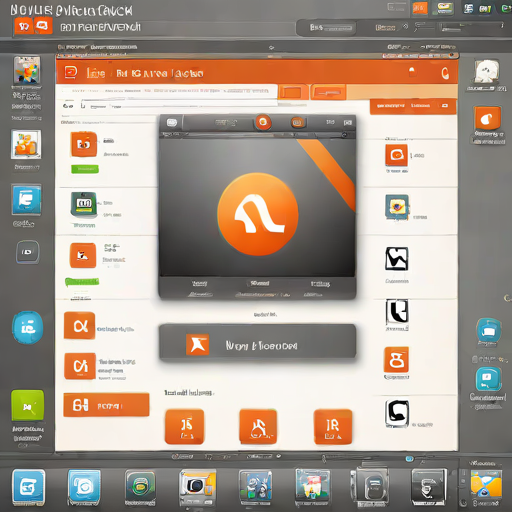The image size is (512, 512).
Task: Click the large orange circle logo
Action: point(257,214)
